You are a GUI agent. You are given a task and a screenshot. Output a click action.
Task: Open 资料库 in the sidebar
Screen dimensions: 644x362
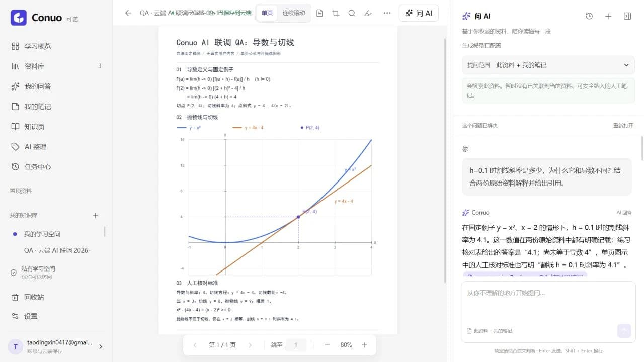tap(56, 66)
